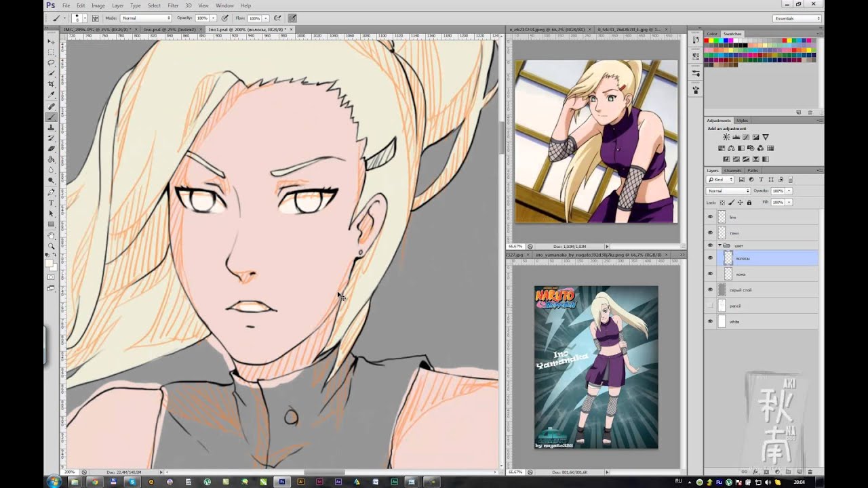
Task: Hide the кожа layer
Action: (710, 274)
